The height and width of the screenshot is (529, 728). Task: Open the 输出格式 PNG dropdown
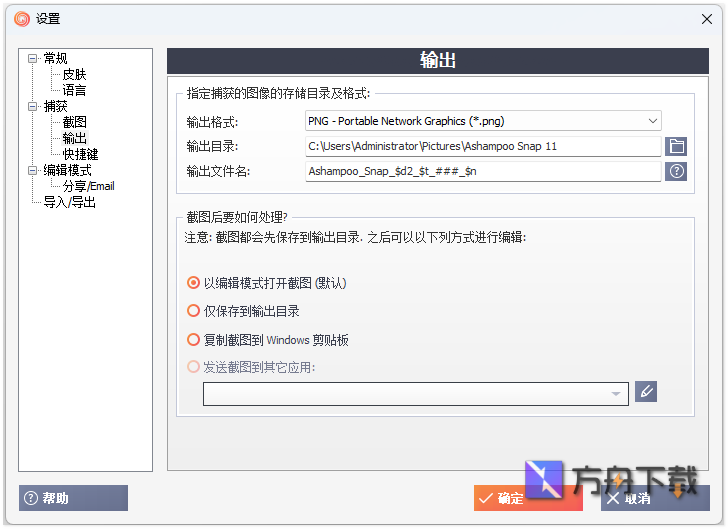click(x=483, y=121)
